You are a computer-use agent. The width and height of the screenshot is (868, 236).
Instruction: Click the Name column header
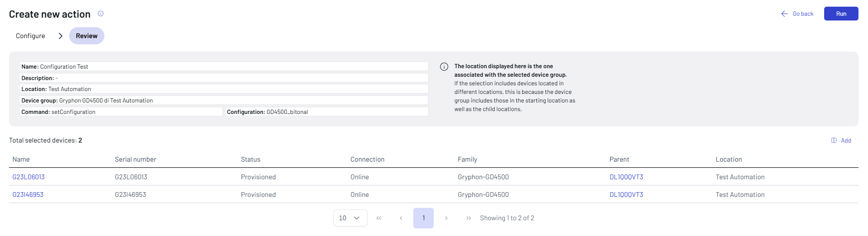(x=21, y=159)
